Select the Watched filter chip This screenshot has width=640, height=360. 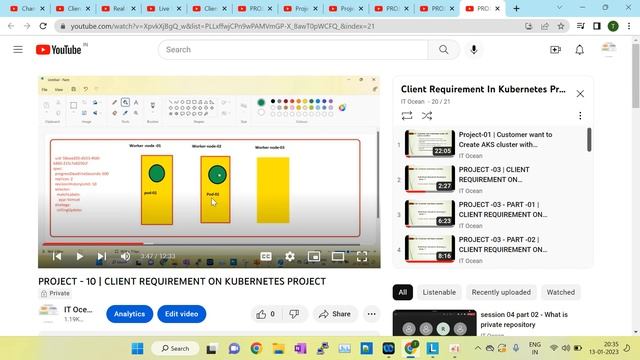point(561,292)
